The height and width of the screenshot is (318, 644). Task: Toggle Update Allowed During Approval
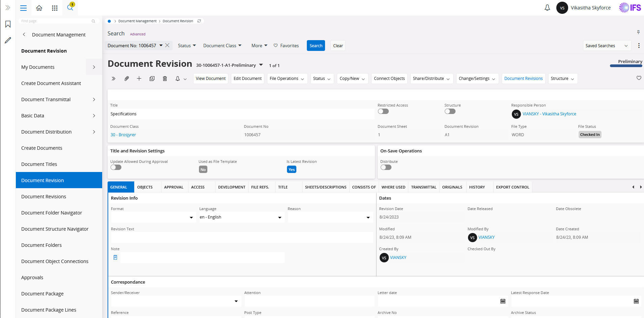(116, 168)
